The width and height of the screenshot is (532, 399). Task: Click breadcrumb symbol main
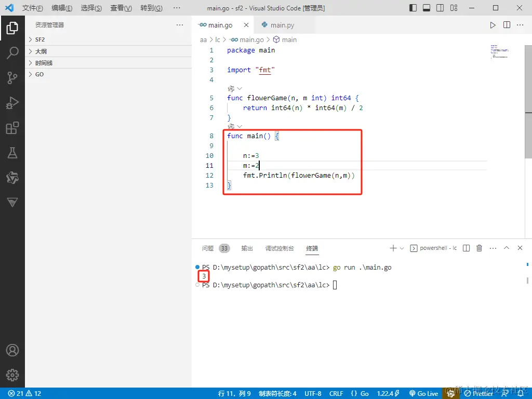tap(285, 39)
